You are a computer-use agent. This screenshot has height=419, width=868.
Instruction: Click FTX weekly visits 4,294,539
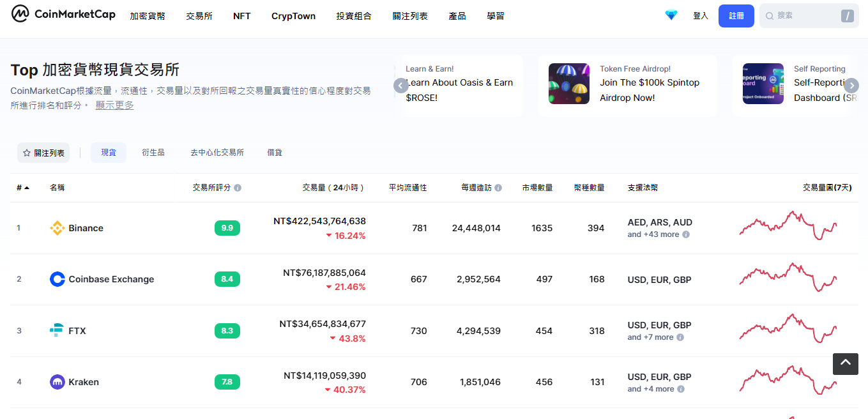(x=478, y=331)
